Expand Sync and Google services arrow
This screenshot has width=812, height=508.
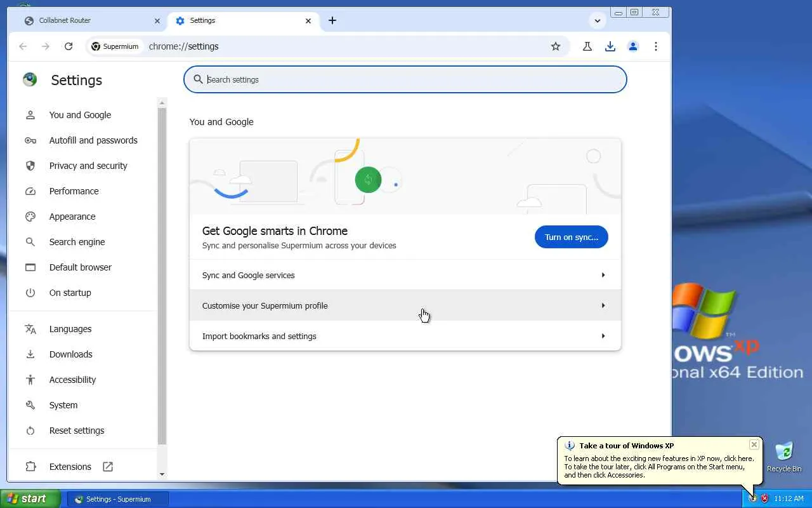click(603, 275)
